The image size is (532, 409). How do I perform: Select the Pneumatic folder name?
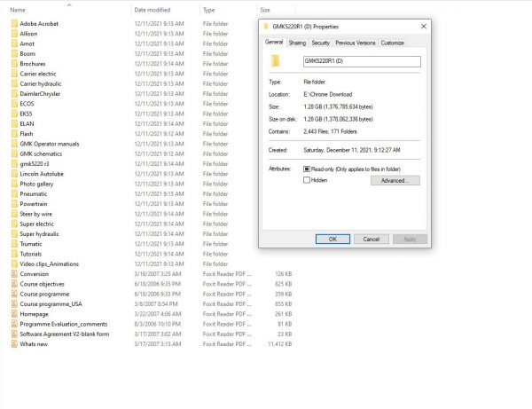(34, 193)
